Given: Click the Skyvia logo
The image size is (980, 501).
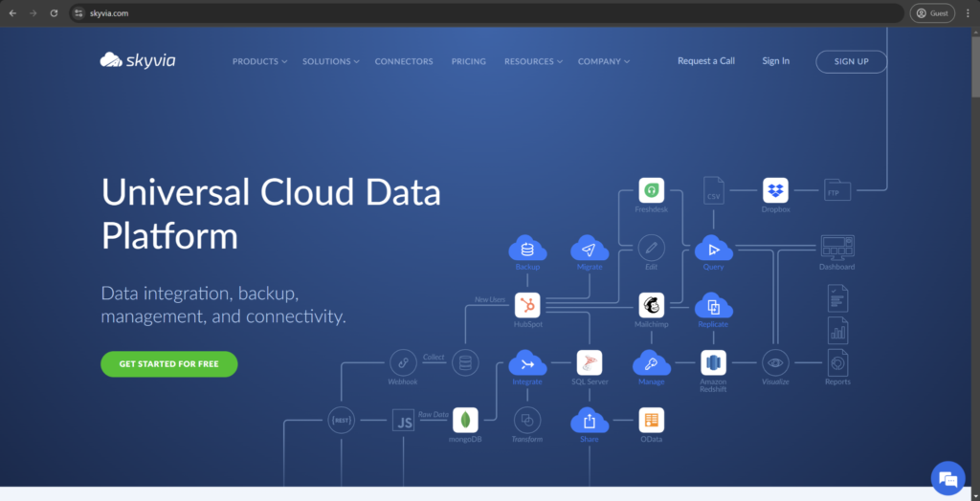Looking at the screenshot, I should coord(138,60).
